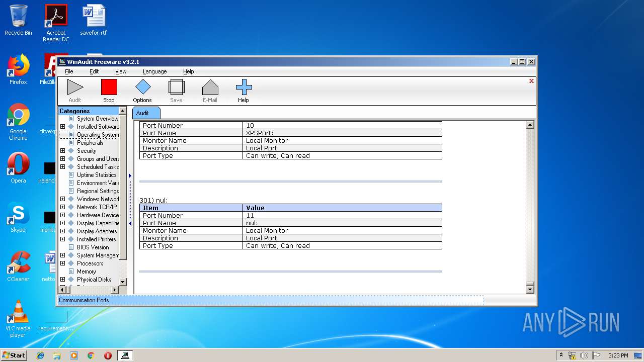The height and width of the screenshot is (362, 644).
Task: Select Regional Settings category
Action: point(98,191)
